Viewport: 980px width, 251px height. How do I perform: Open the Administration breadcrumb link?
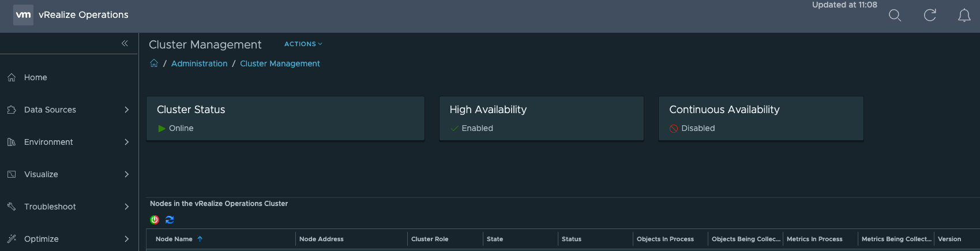pyautogui.click(x=200, y=63)
